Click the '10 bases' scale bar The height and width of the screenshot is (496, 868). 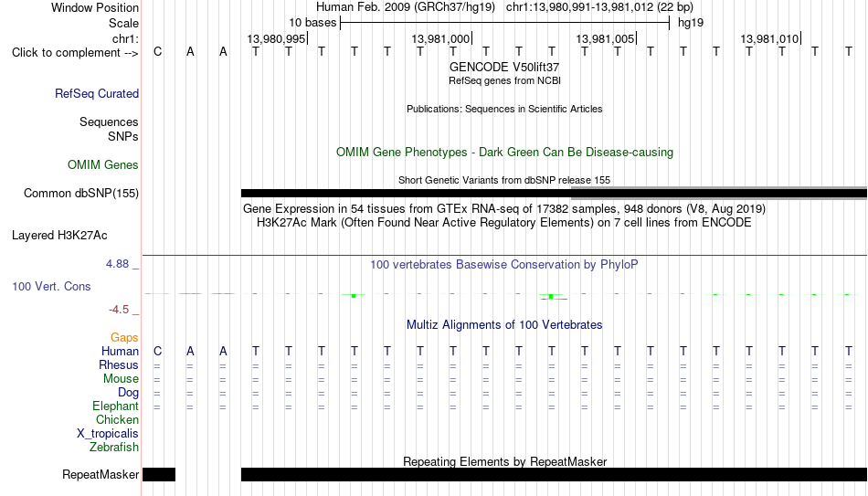[x=504, y=23]
